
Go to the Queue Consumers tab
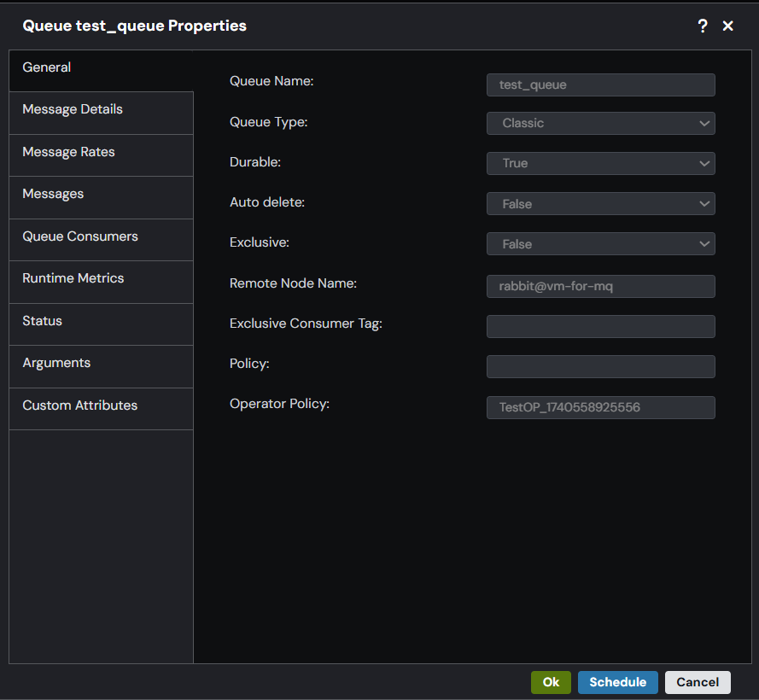pyautogui.click(x=101, y=236)
